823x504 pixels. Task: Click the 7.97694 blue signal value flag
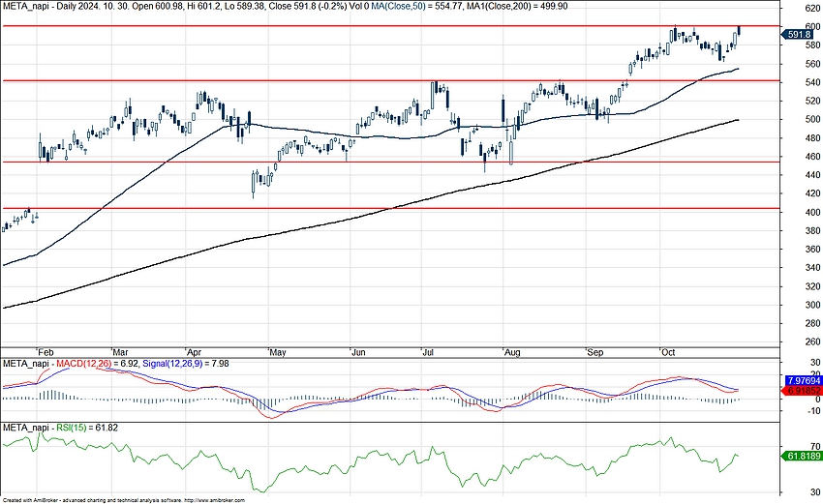click(803, 380)
